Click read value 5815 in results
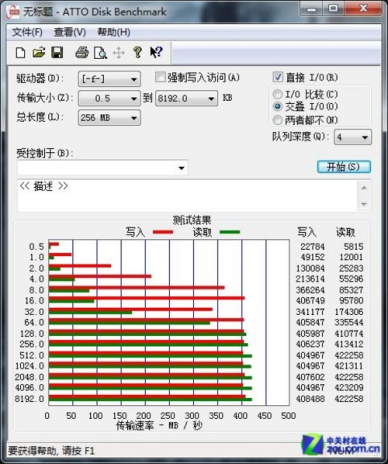This screenshot has height=464, width=388. [x=354, y=247]
